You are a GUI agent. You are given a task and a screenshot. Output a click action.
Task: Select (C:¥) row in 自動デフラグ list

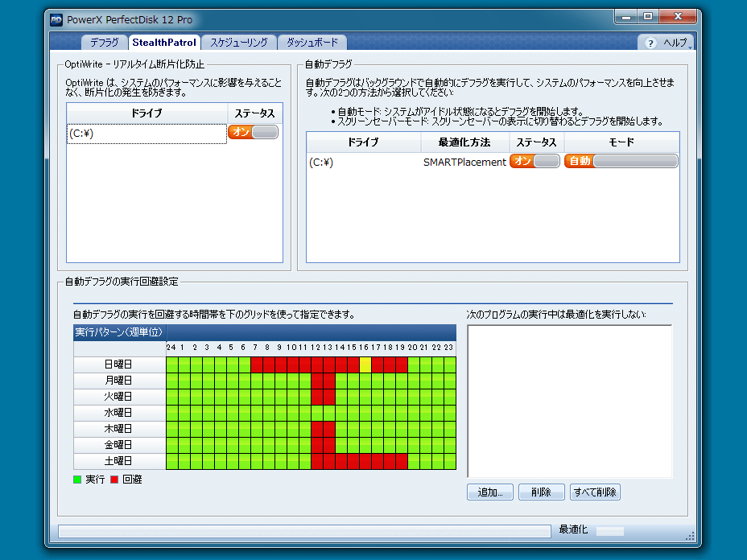click(x=364, y=162)
